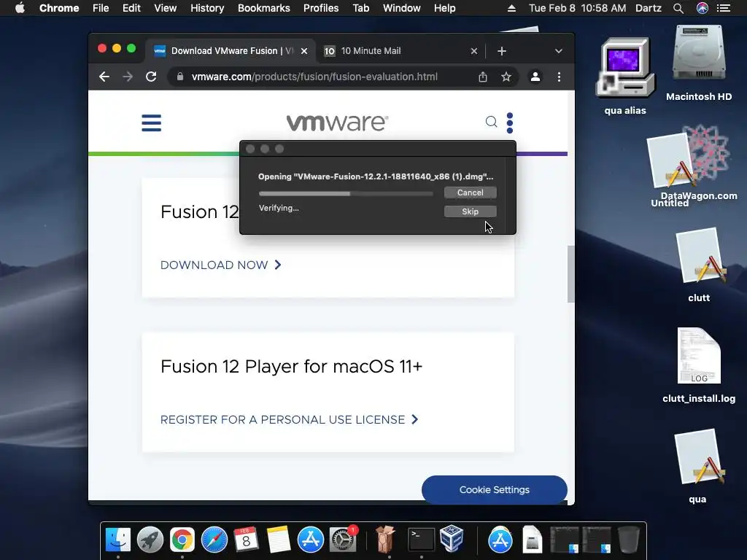Activate Siri from the menu bar

(703, 8)
